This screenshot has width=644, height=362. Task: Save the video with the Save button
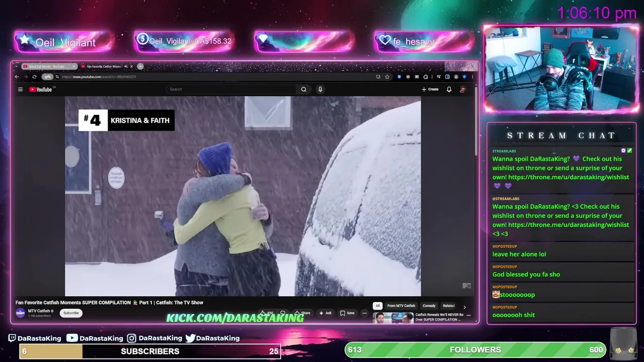click(347, 313)
